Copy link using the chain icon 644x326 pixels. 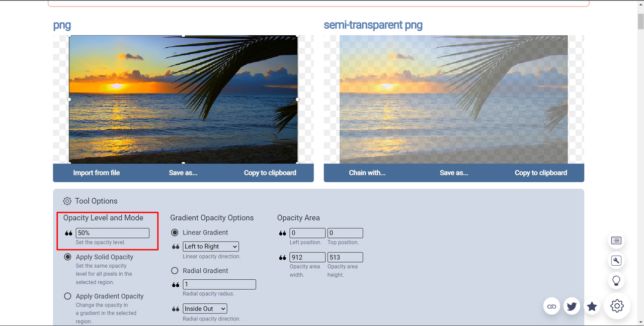pyautogui.click(x=552, y=306)
